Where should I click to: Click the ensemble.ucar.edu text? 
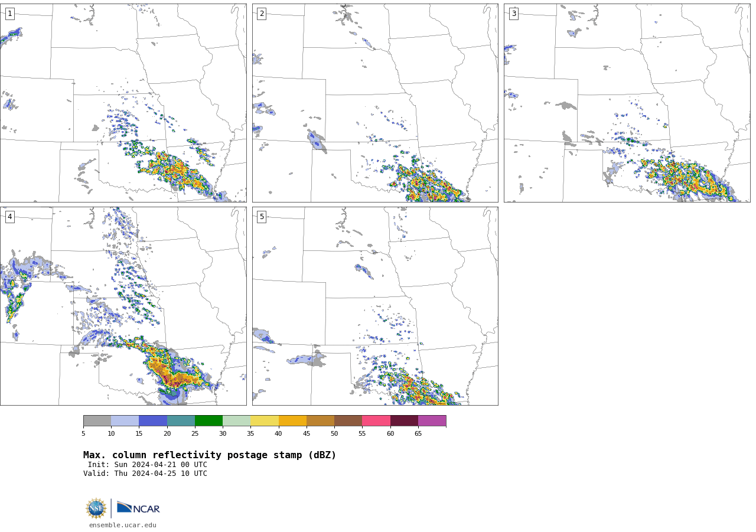coord(123,525)
